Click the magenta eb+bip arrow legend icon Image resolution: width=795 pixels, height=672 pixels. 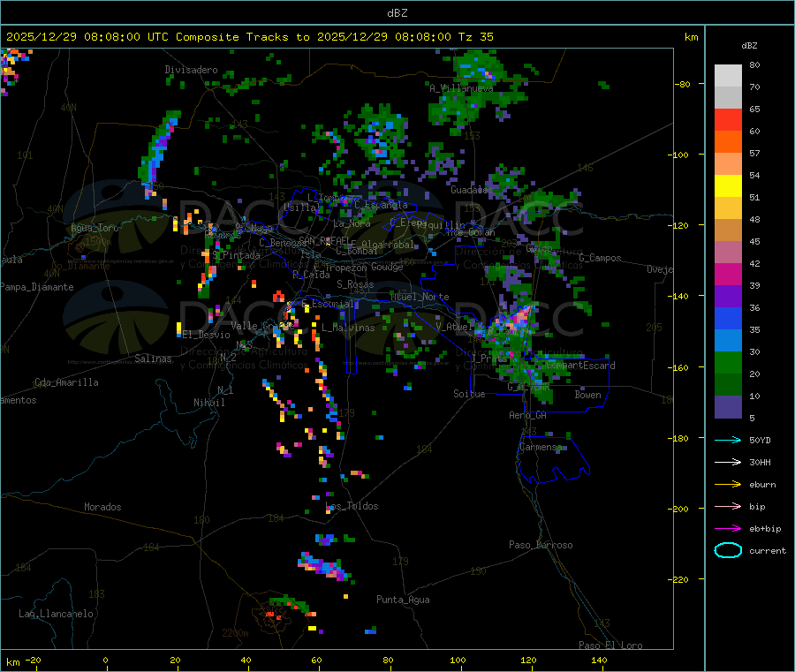tap(728, 529)
